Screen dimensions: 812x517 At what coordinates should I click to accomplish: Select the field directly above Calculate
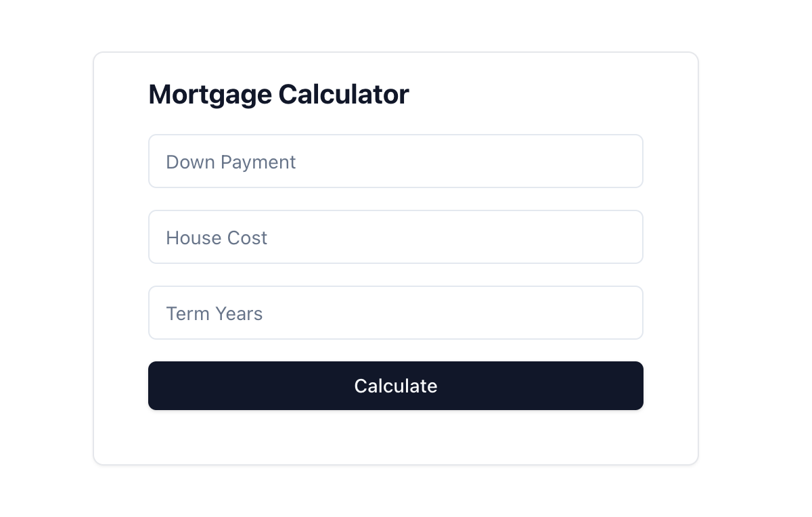pyautogui.click(x=396, y=313)
